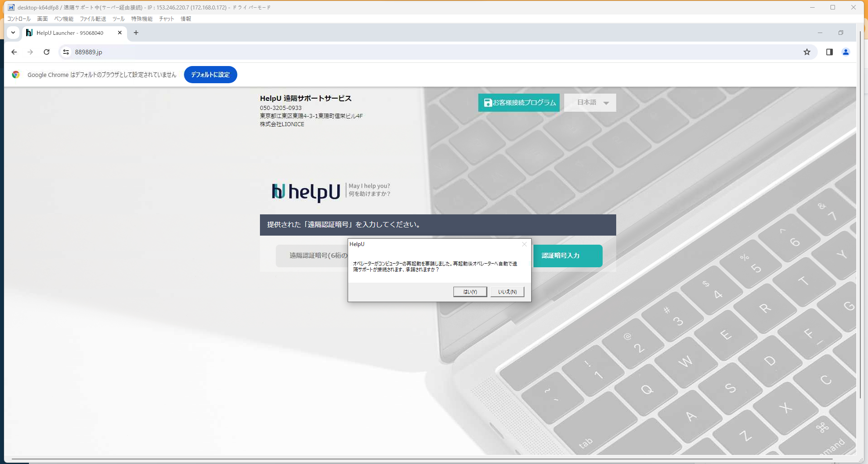Open Chrome profile avatar icon
868x464 pixels.
846,52
